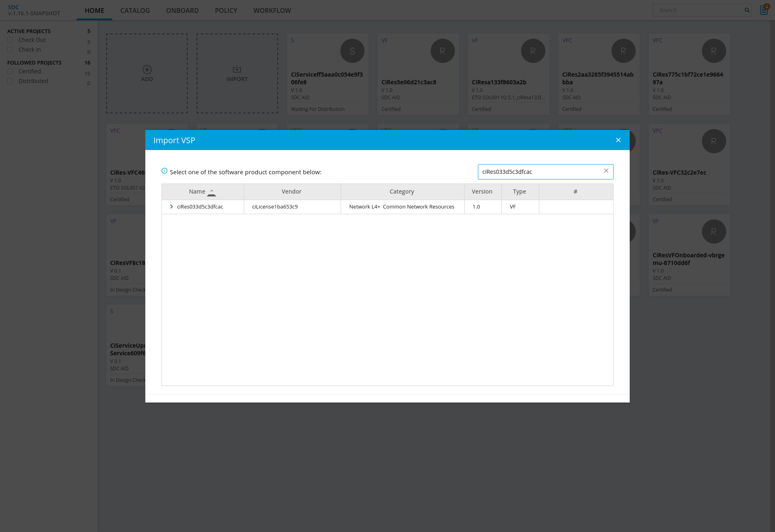Screen dimensions: 775x532
Task: Toggle the Check In checkbox
Action: pos(10,50)
